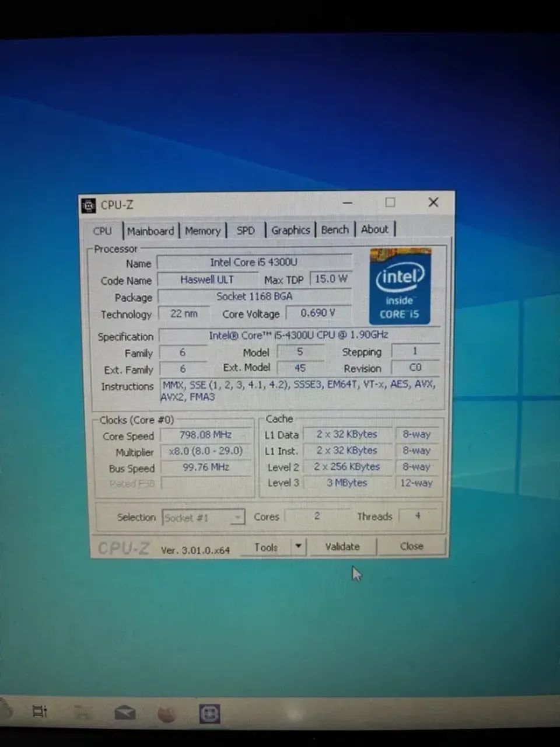The image size is (560, 747).
Task: Click the Core Speed value 798.08 MHz
Action: (x=205, y=435)
